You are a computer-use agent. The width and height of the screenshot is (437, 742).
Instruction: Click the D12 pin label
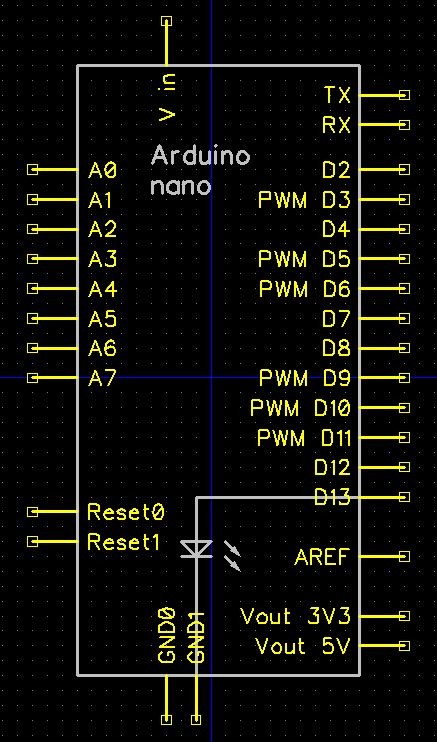click(x=333, y=467)
